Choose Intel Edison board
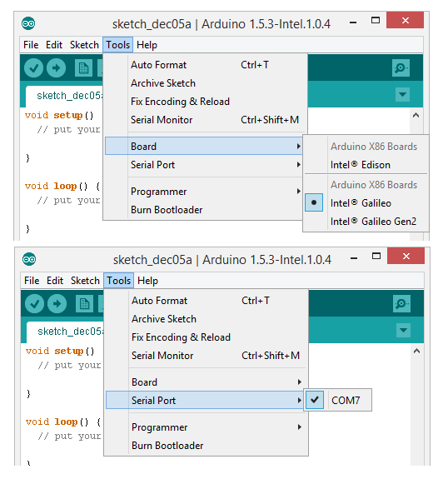 pos(366,164)
